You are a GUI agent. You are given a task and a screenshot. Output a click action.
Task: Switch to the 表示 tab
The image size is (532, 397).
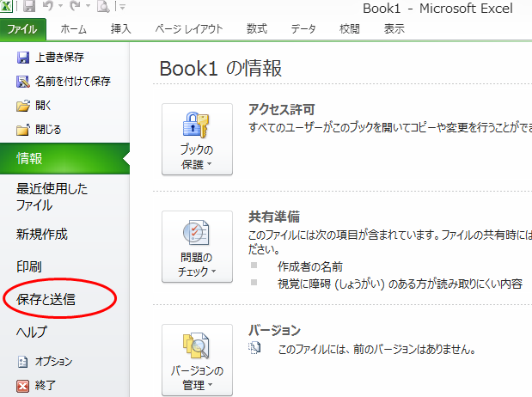(x=394, y=29)
